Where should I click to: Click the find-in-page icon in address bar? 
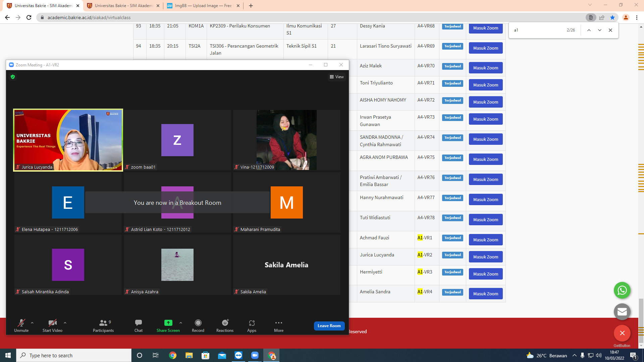coord(591,17)
